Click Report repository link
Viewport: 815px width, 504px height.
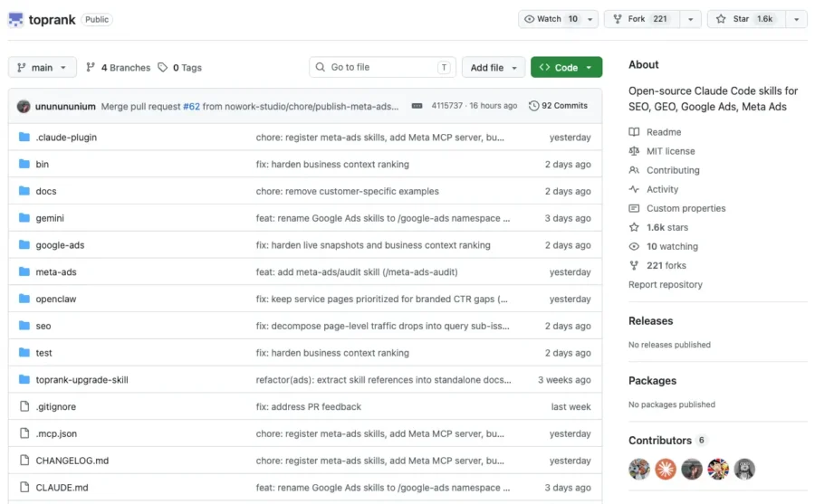[666, 285]
